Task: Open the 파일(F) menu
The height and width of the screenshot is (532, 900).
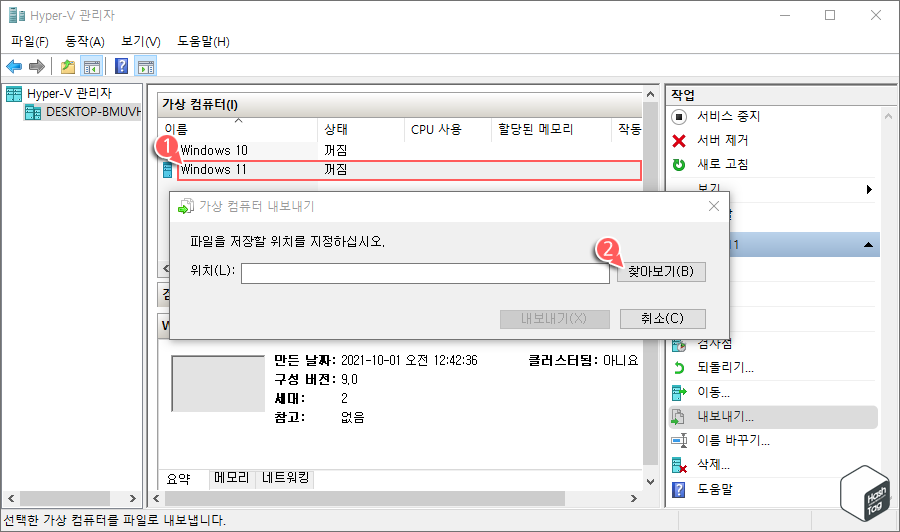Action: coord(30,41)
